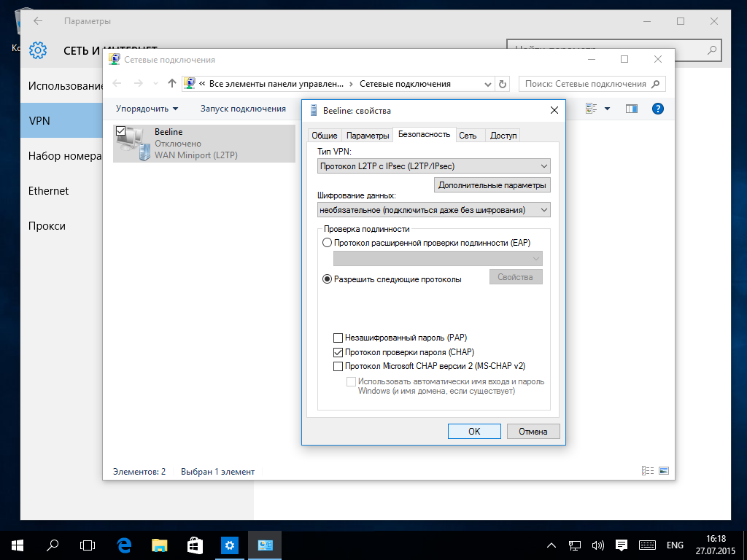Open help with the blue question icon
The width and height of the screenshot is (747, 560).
tap(657, 109)
